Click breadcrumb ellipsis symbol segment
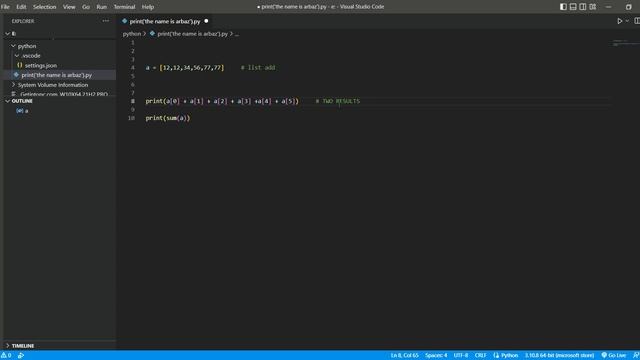This screenshot has height=360, width=640. click(x=237, y=34)
